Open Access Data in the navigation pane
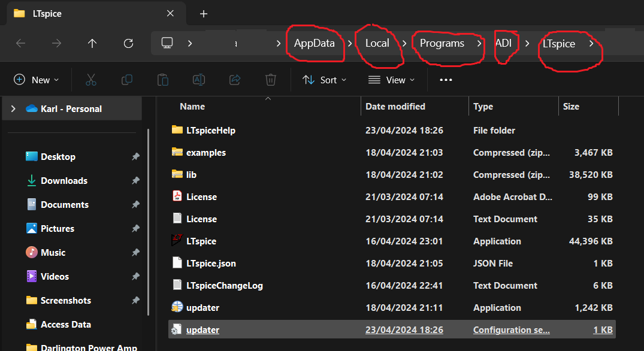The image size is (644, 351). tap(66, 324)
